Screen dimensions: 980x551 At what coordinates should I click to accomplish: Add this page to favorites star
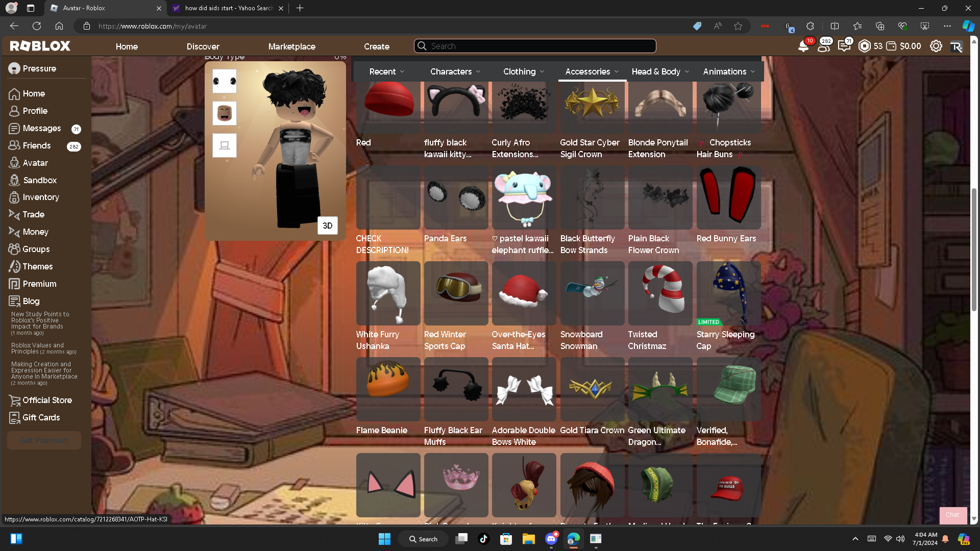(x=738, y=26)
